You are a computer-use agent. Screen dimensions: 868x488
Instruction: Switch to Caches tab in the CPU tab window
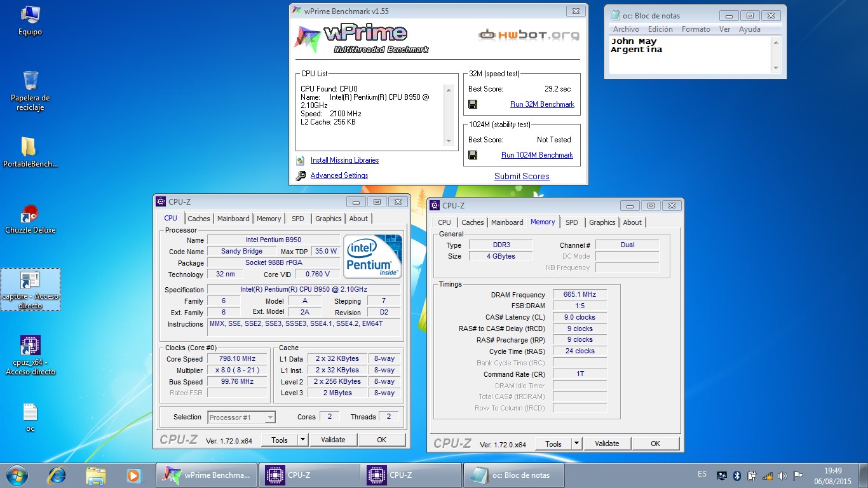199,219
